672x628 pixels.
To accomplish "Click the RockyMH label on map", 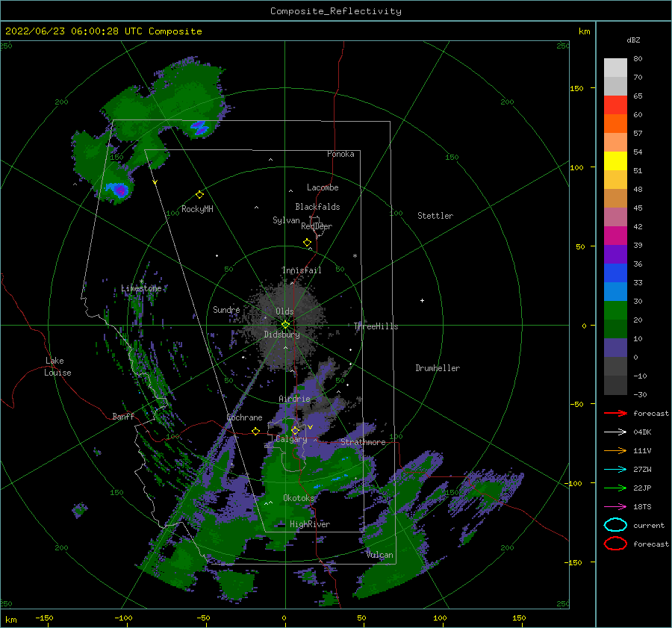I will (197, 209).
